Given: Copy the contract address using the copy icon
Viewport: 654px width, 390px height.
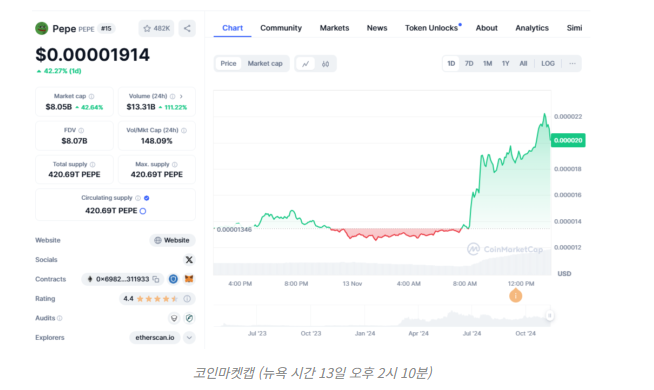Looking at the screenshot, I should [x=156, y=279].
